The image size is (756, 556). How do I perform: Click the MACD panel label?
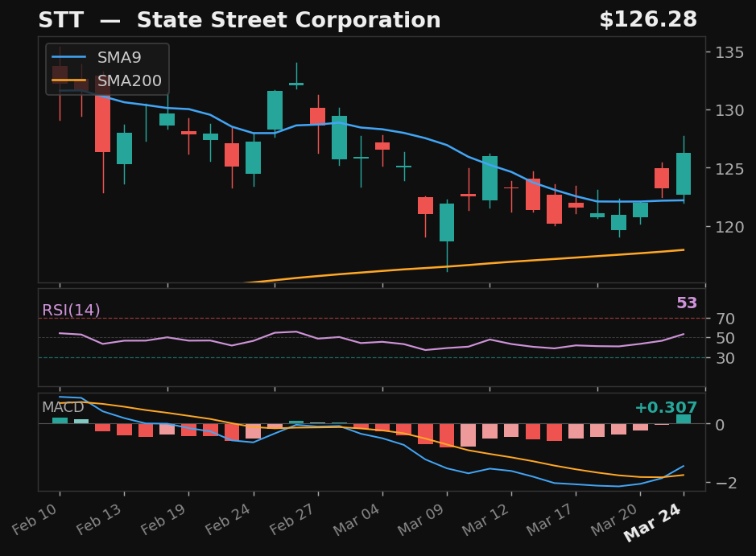click(63, 408)
